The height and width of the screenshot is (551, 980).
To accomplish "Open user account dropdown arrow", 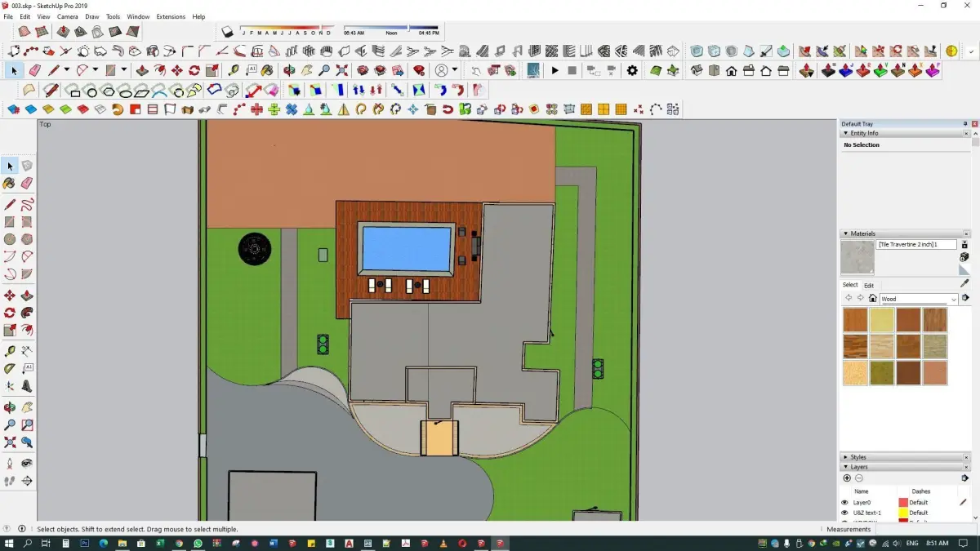I will pos(455,70).
